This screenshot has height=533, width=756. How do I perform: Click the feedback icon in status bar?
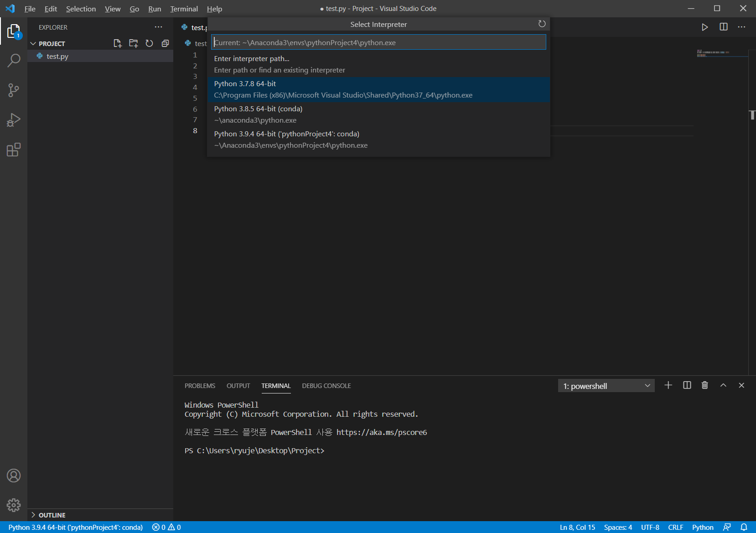click(727, 527)
